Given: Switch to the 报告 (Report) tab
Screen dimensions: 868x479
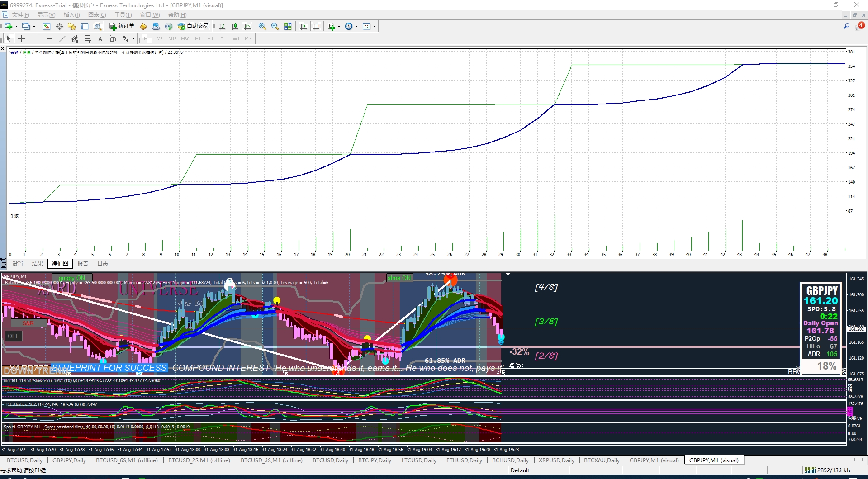Looking at the screenshot, I should 82,264.
